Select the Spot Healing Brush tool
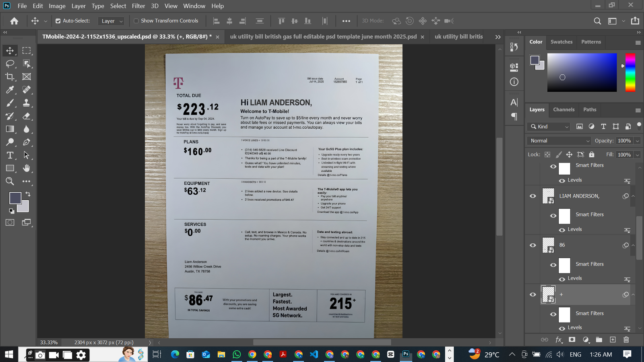The width and height of the screenshot is (644, 362). coord(27,90)
